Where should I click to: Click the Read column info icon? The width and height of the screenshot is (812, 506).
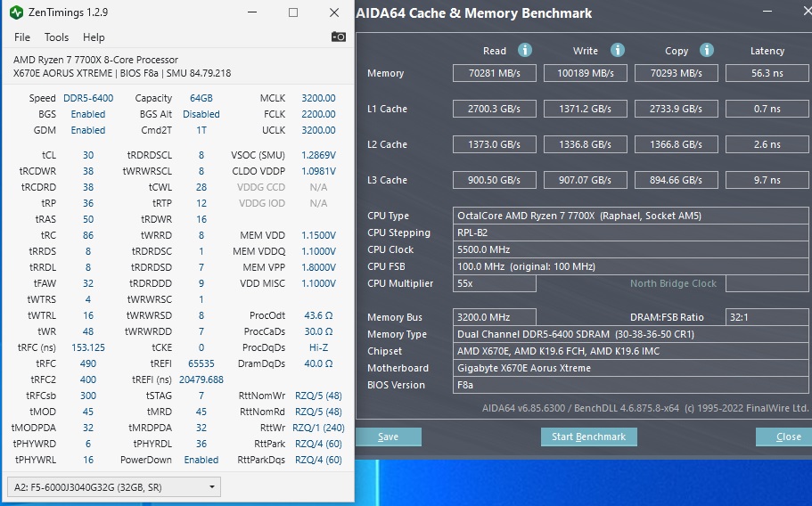[x=525, y=50]
